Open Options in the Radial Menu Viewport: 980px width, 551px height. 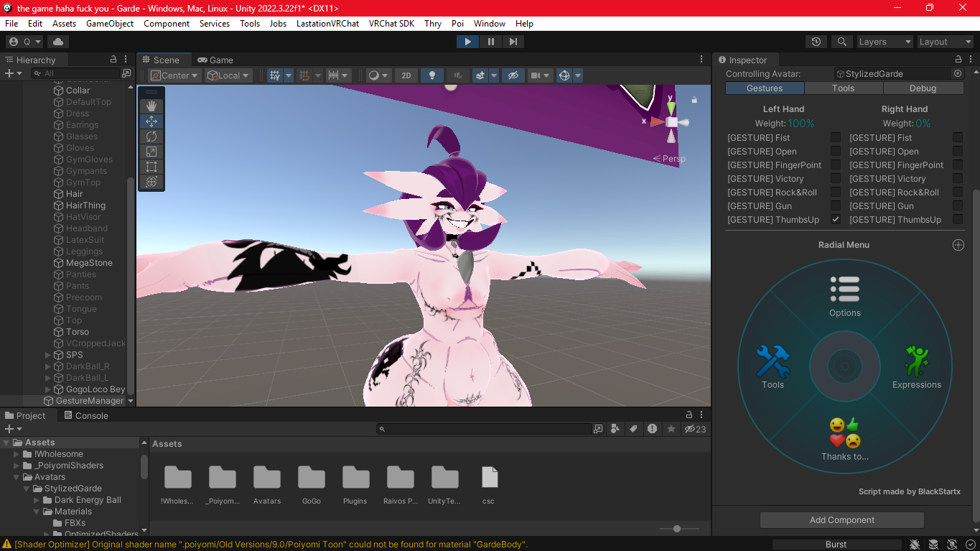(845, 296)
